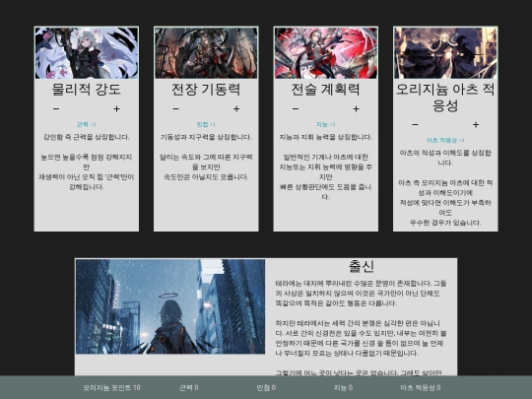Increase 전술 계획력 with the plus button
The height and width of the screenshot is (399, 532).
[x=356, y=109]
